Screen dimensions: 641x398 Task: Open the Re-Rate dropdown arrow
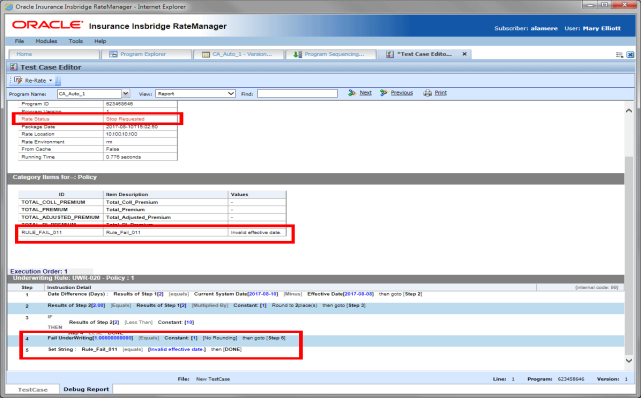[x=51, y=80]
